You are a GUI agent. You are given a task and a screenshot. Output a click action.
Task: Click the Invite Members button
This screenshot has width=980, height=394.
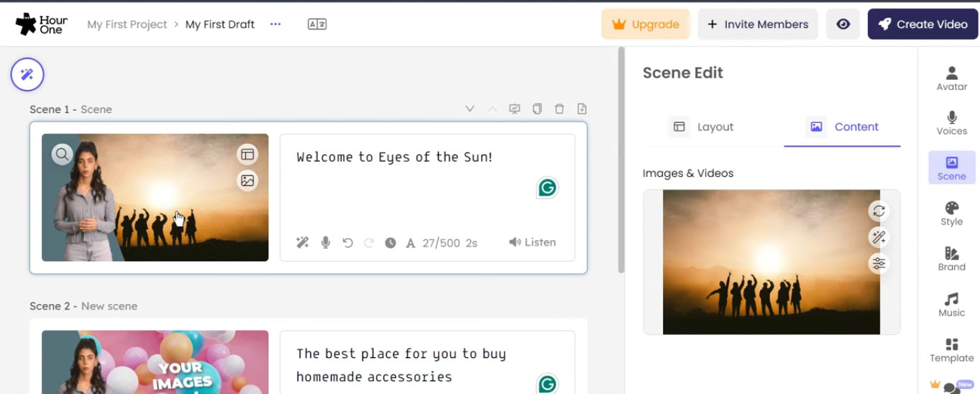(x=758, y=24)
